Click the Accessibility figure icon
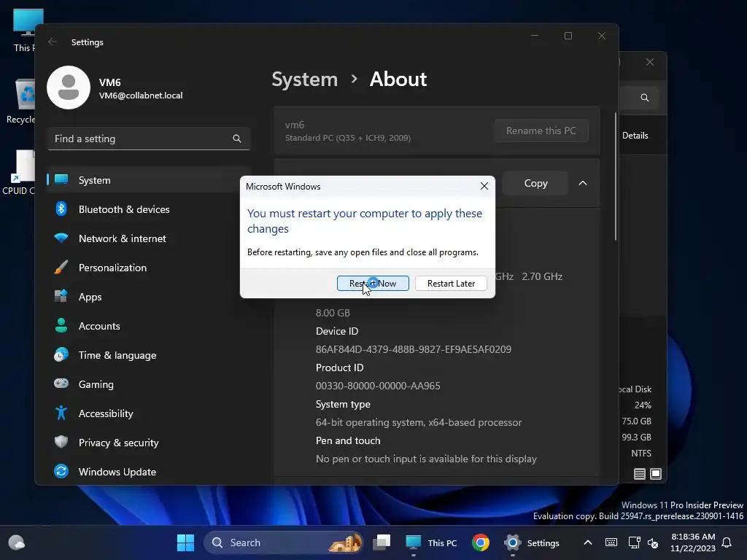Viewport: 747px width, 560px height. (61, 413)
